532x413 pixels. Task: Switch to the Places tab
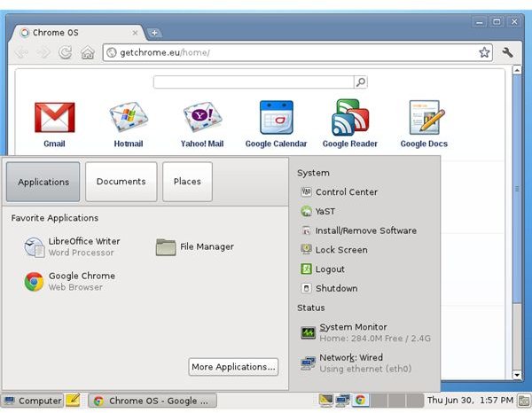187,182
